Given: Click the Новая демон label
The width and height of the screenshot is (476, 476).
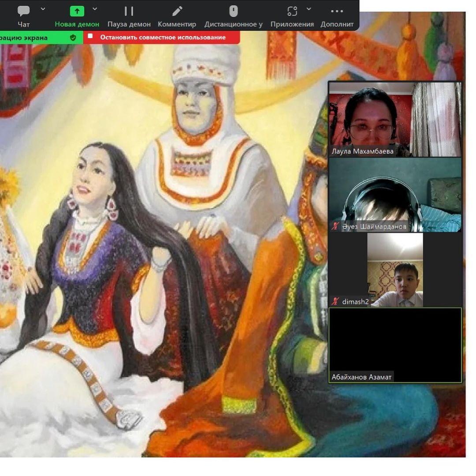Looking at the screenshot, I should 77,24.
